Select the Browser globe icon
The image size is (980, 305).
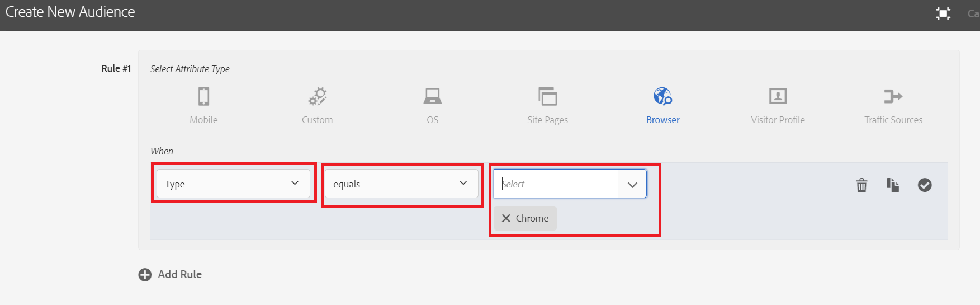click(x=662, y=96)
